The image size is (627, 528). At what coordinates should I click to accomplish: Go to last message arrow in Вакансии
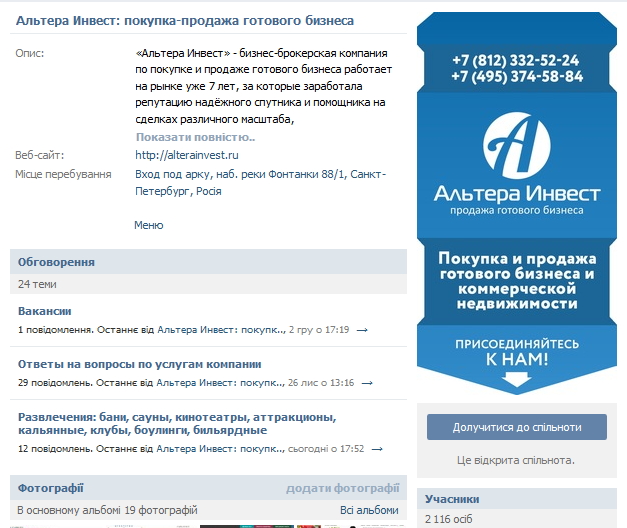362,330
